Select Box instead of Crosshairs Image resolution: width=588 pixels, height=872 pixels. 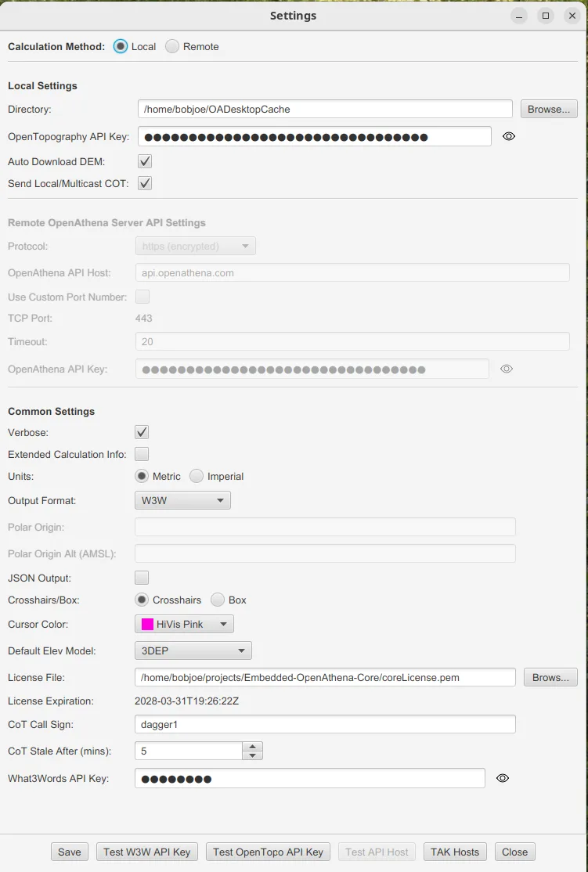(218, 600)
